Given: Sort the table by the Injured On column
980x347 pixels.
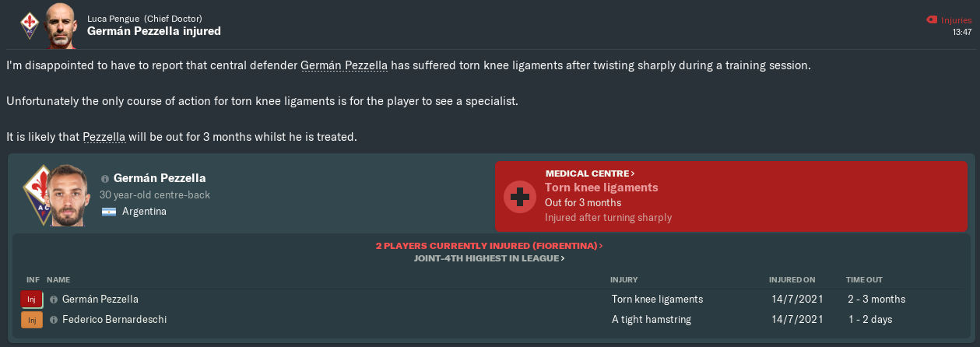Looking at the screenshot, I should point(792,279).
